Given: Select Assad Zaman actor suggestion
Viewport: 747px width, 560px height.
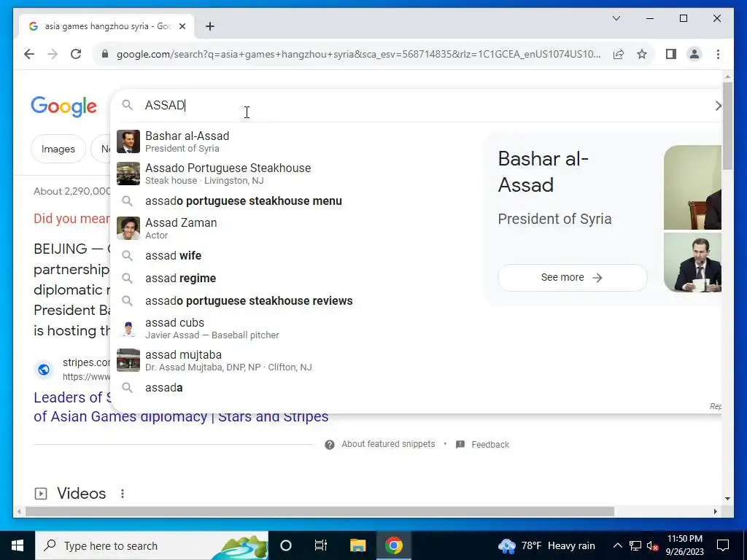Looking at the screenshot, I should pos(295,228).
